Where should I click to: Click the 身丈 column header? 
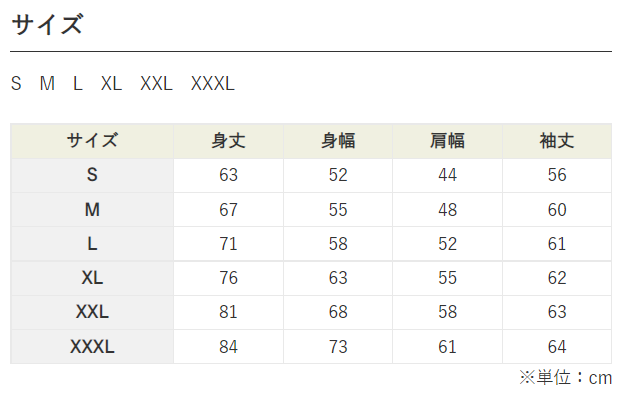coord(228,141)
